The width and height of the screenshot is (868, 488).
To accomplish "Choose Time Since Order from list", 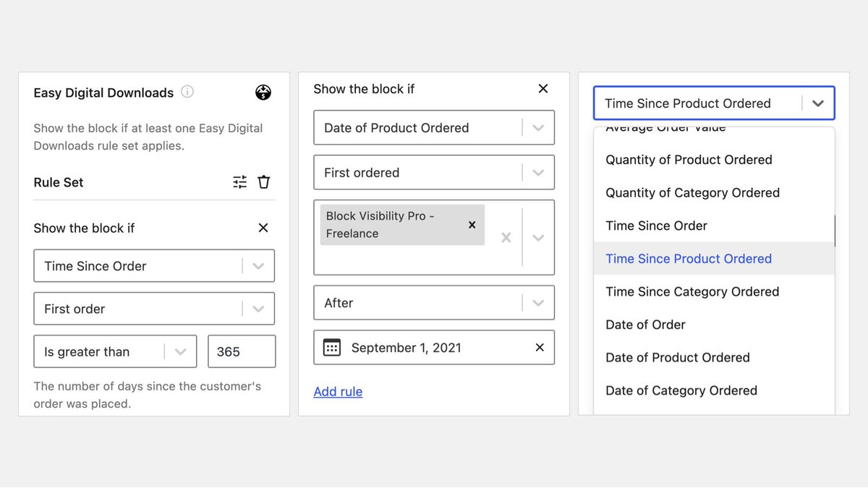I will tap(714, 226).
